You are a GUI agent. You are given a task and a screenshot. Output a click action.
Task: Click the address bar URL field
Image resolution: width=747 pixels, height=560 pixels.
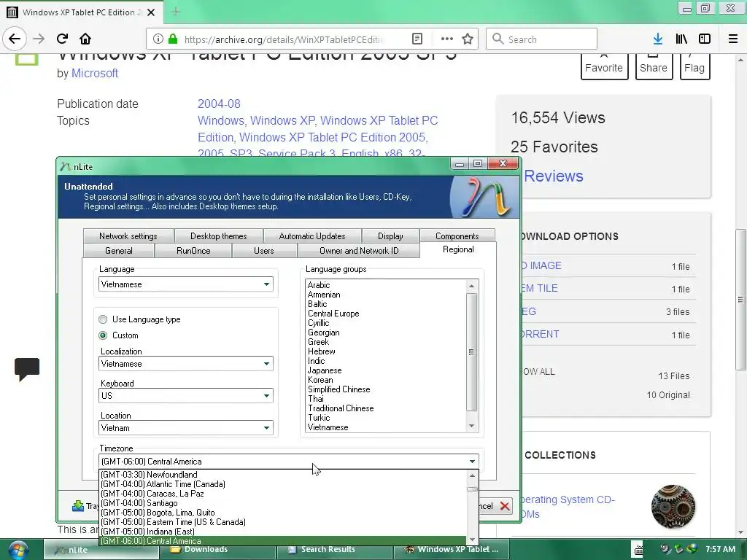point(283,39)
